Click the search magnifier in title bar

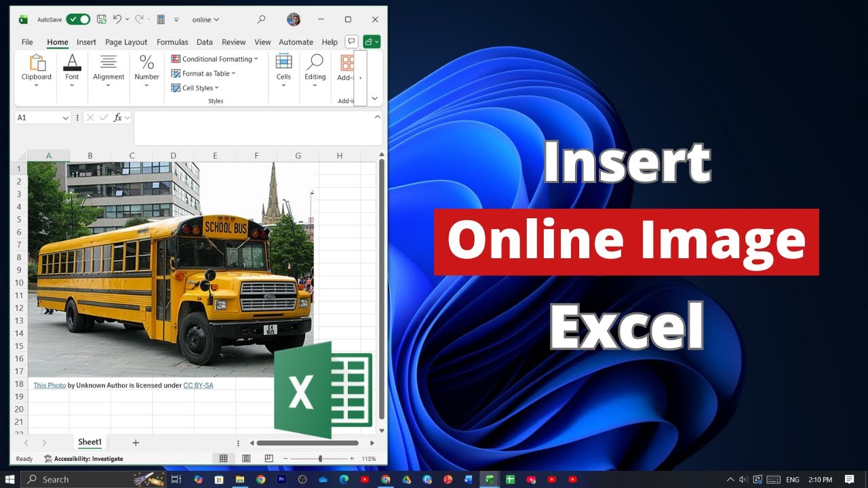pyautogui.click(x=261, y=20)
